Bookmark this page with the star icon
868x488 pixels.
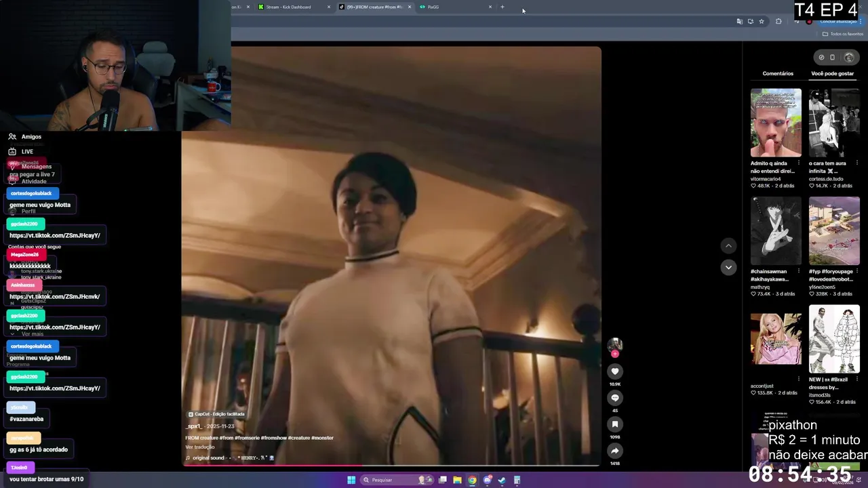tap(762, 22)
